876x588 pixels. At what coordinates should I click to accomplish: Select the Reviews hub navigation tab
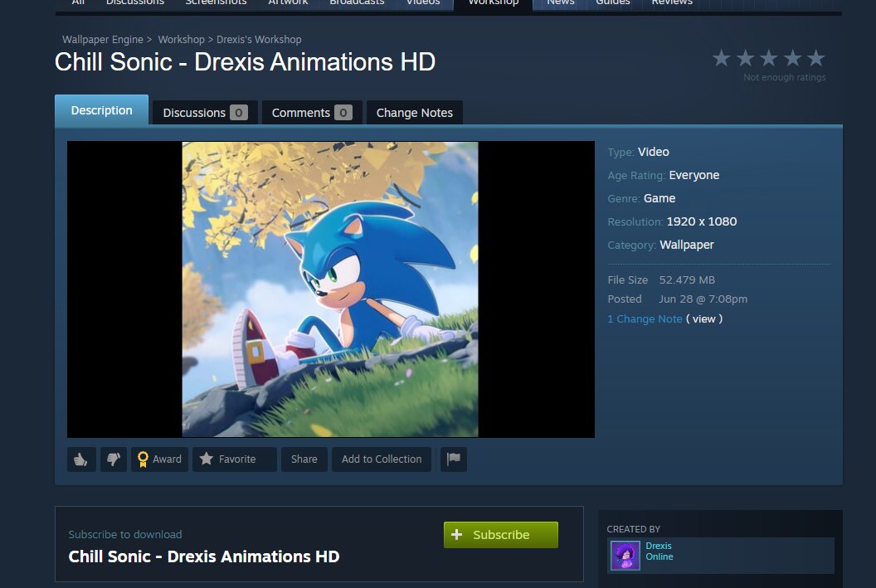pos(672,3)
